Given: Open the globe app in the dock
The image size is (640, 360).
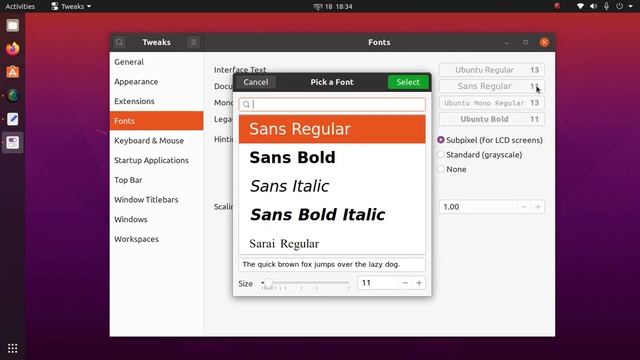Looking at the screenshot, I should coord(13,96).
